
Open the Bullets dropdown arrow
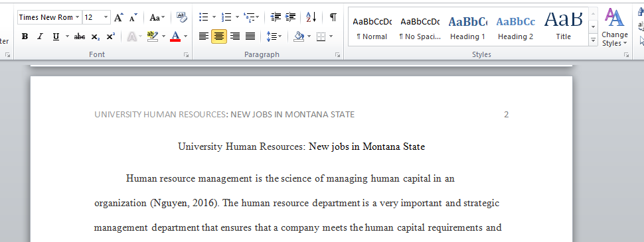pos(214,17)
